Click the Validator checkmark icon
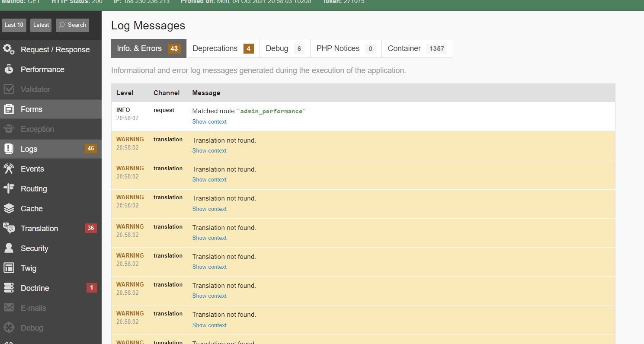 coord(9,89)
